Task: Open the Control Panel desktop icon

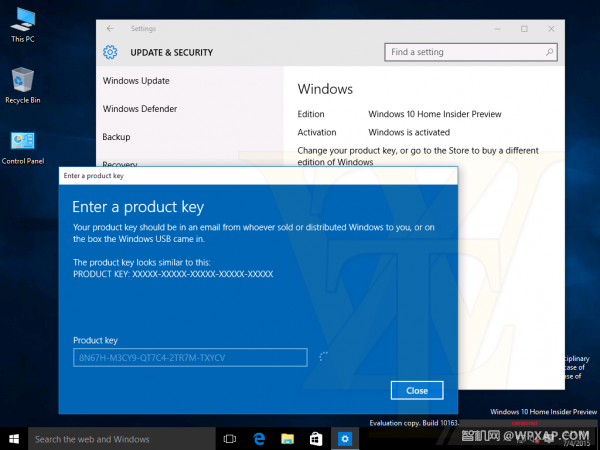Action: tap(23, 148)
